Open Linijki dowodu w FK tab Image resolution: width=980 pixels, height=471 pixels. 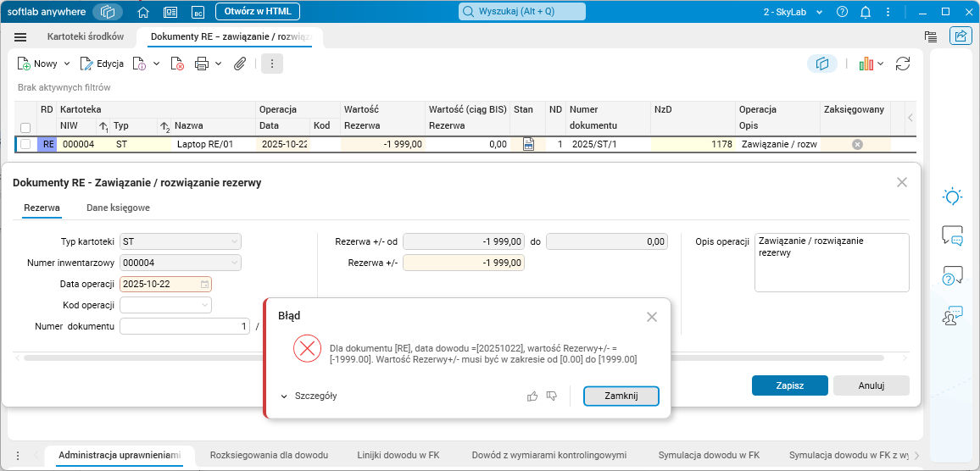(x=398, y=455)
